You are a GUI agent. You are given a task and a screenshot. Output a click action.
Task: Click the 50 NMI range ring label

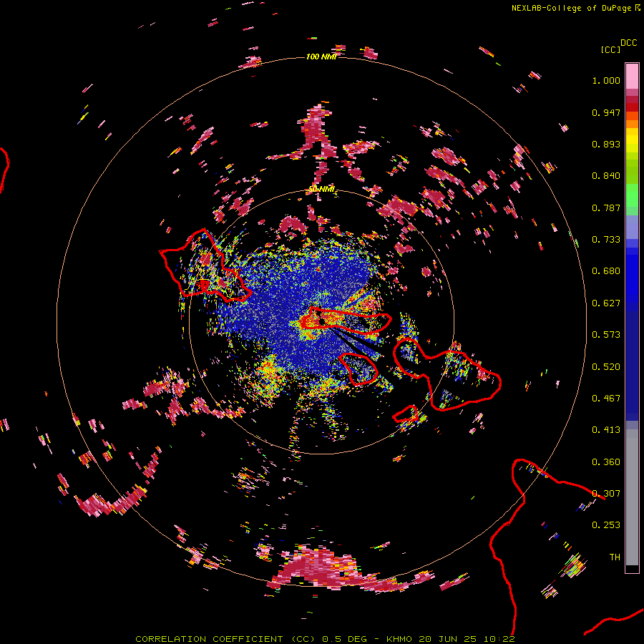click(321, 190)
